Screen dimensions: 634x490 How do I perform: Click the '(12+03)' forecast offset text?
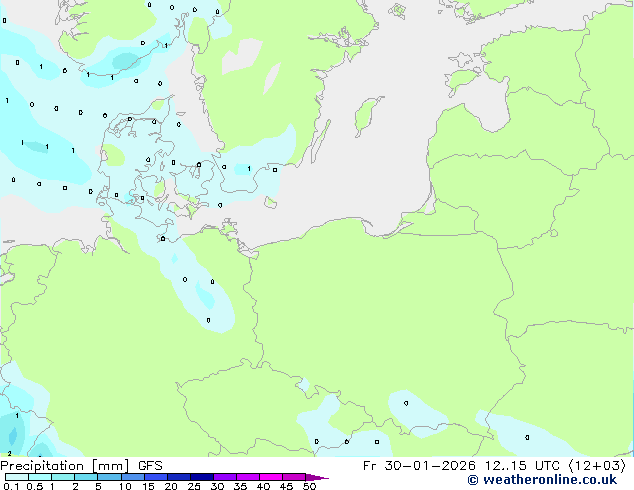pyautogui.click(x=597, y=466)
